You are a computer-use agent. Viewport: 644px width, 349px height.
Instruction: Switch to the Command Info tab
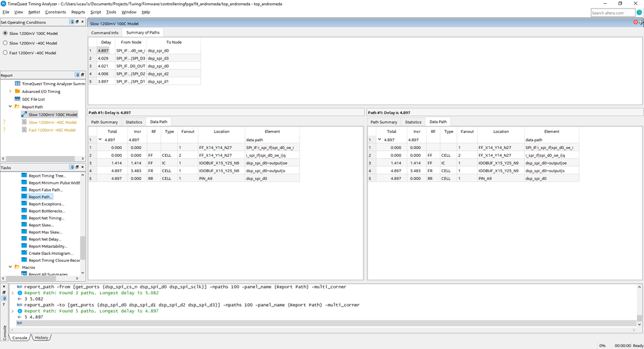tap(104, 32)
